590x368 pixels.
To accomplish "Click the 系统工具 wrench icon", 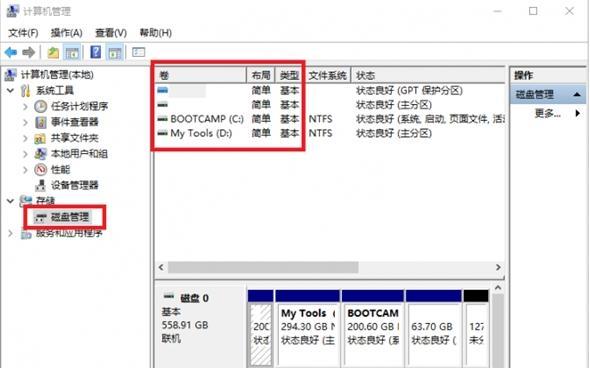I will [26, 90].
